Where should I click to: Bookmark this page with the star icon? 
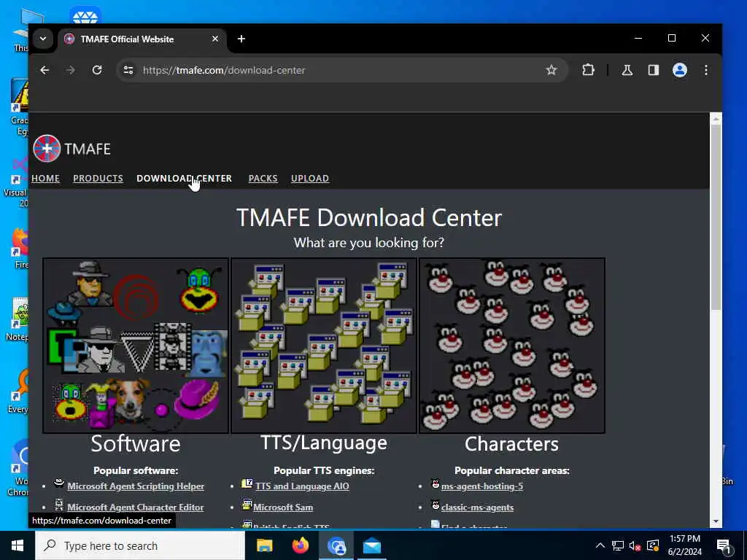pos(551,70)
